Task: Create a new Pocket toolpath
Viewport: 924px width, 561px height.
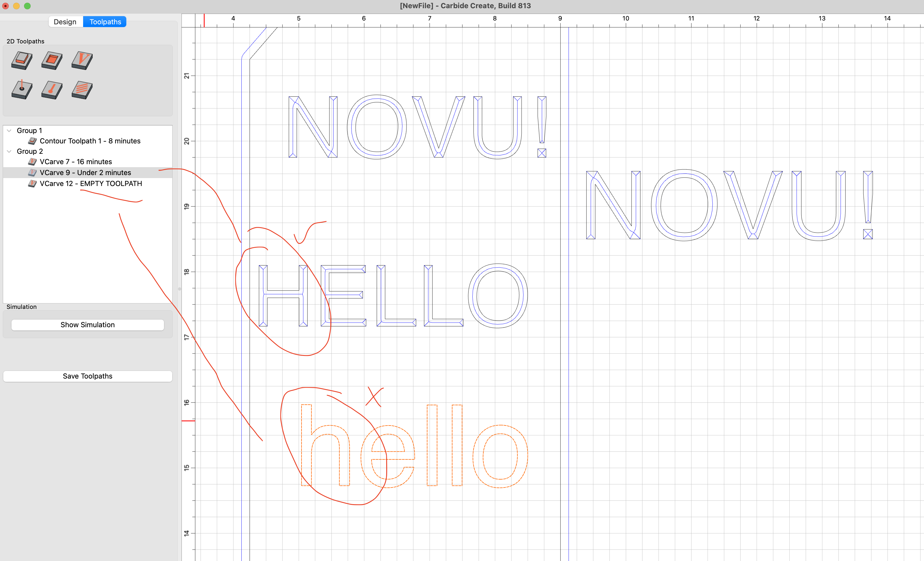Action: (52, 61)
